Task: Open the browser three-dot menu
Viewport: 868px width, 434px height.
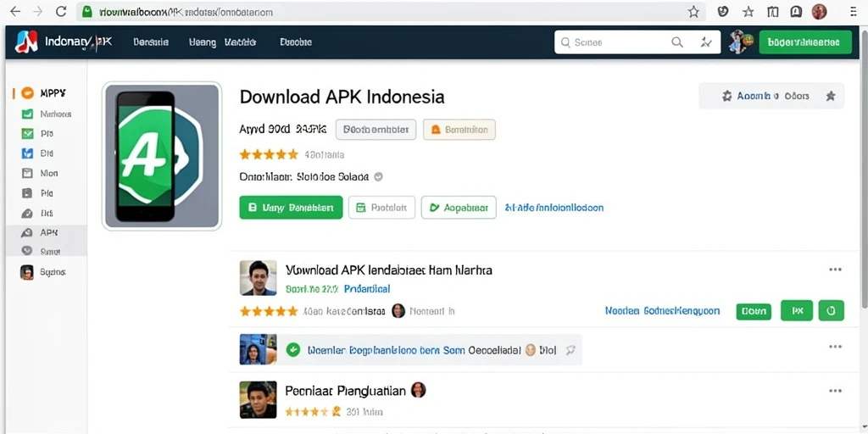Action: (x=853, y=12)
